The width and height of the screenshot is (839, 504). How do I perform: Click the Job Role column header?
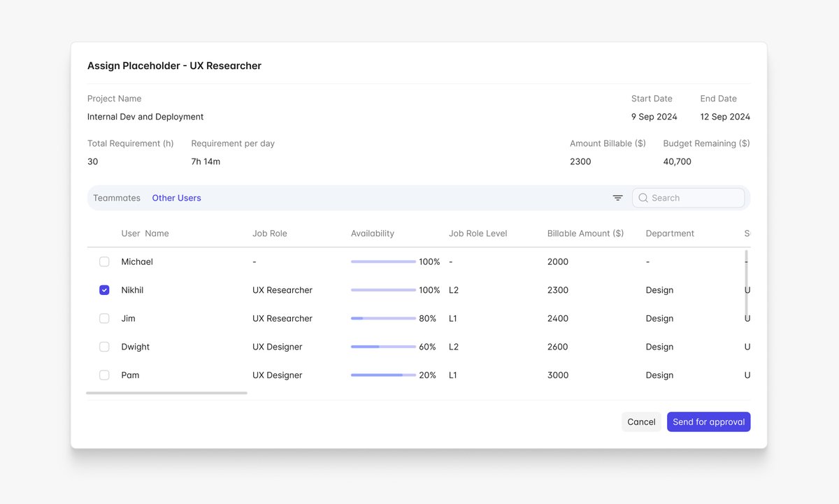point(270,233)
